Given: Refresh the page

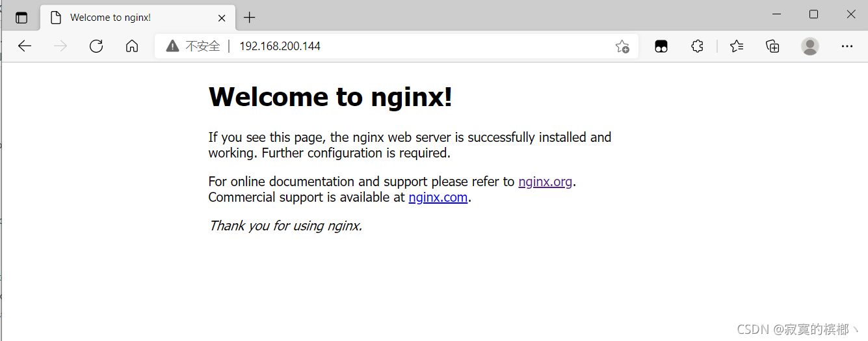Looking at the screenshot, I should pyautogui.click(x=96, y=46).
